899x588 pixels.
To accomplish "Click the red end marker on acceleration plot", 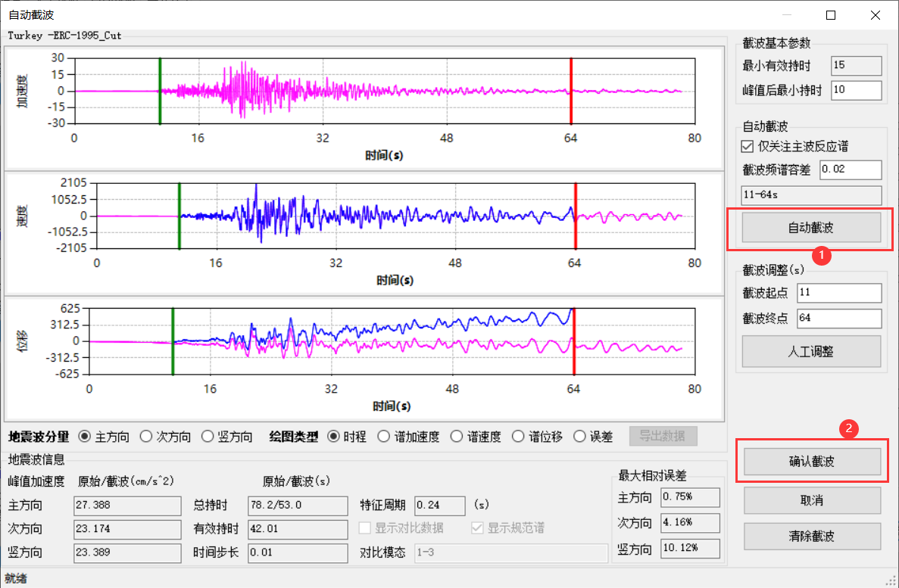I will click(x=571, y=91).
